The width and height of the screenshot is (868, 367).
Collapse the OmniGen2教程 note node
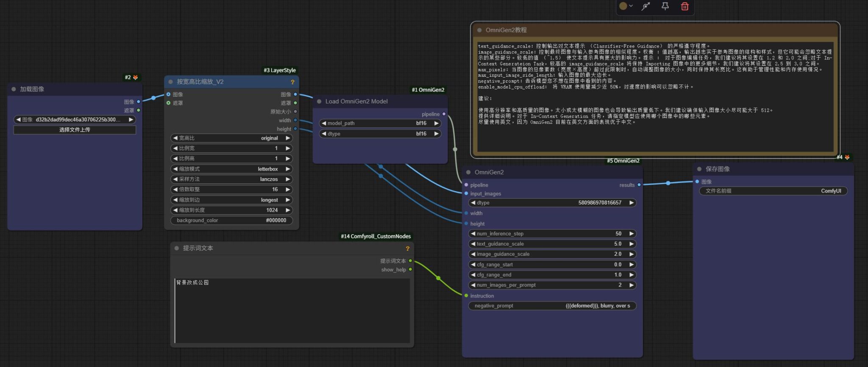pos(479,30)
